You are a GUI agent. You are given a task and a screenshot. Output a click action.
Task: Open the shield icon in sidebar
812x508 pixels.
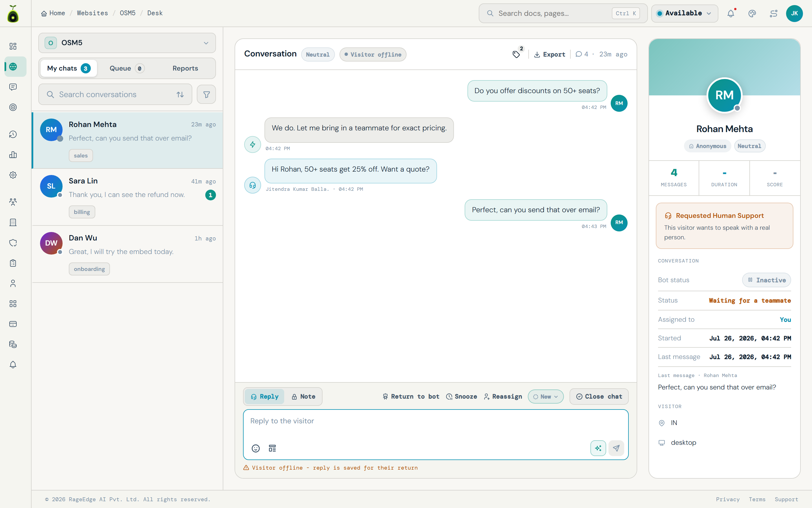click(13, 243)
